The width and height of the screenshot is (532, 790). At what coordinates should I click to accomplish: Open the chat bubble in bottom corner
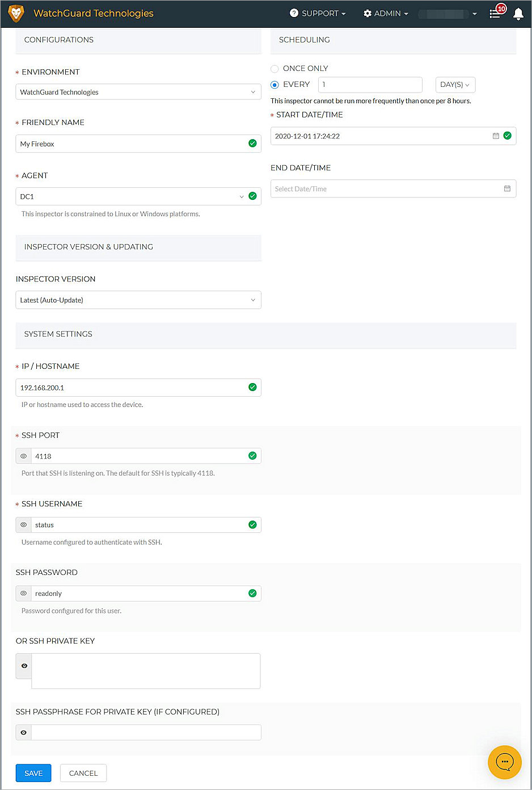tap(504, 762)
